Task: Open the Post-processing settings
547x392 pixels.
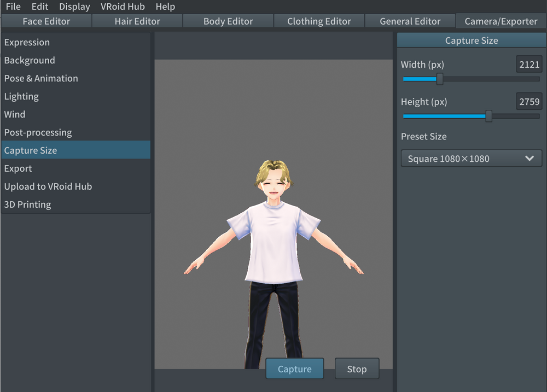Action: [x=38, y=133]
